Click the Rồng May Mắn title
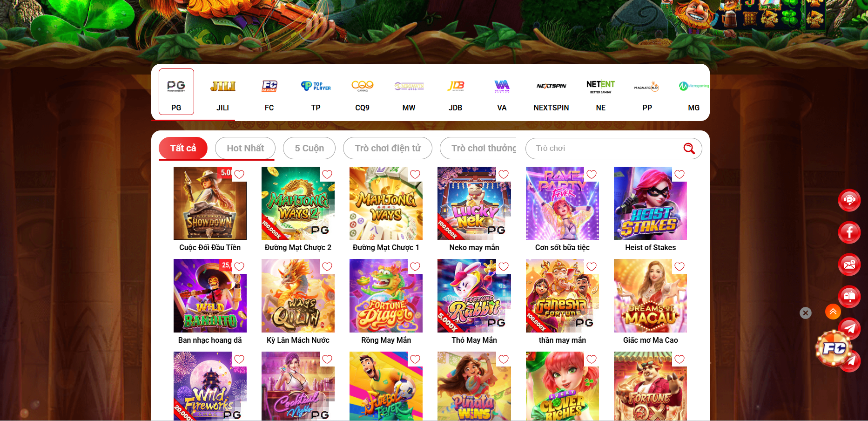This screenshot has width=868, height=421. coord(386,340)
